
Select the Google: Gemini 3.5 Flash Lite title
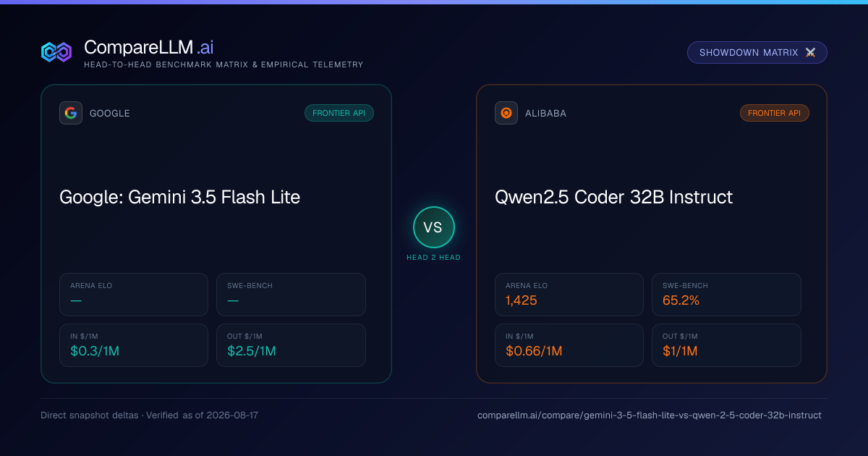pos(179,197)
